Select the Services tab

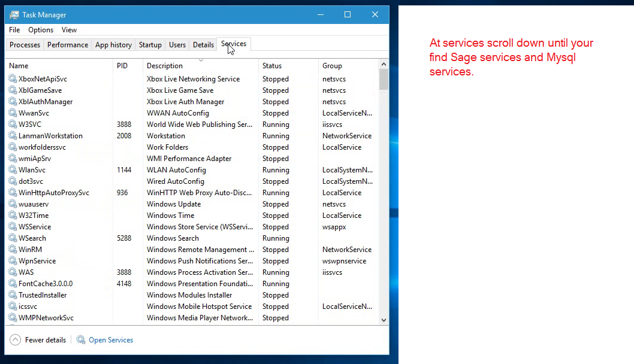click(x=234, y=44)
